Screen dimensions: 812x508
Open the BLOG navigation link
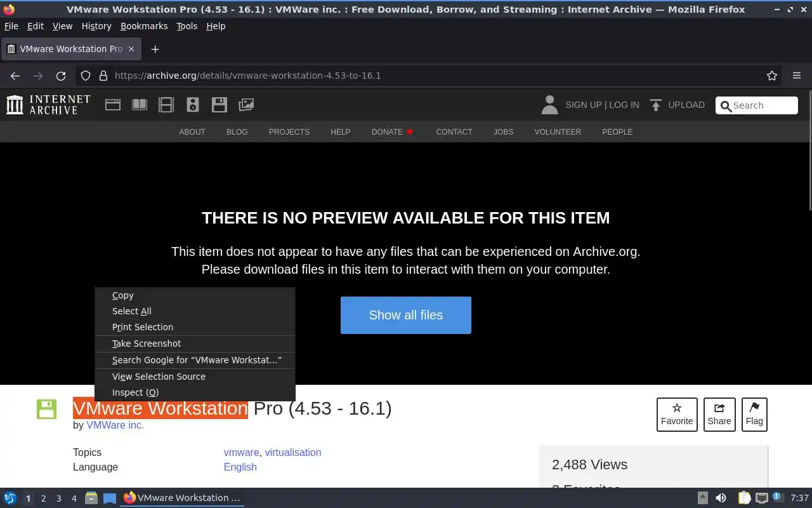point(237,132)
